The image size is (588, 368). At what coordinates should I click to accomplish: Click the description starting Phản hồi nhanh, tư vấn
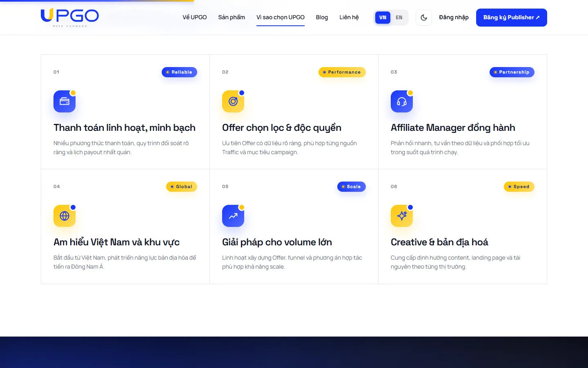click(x=460, y=148)
